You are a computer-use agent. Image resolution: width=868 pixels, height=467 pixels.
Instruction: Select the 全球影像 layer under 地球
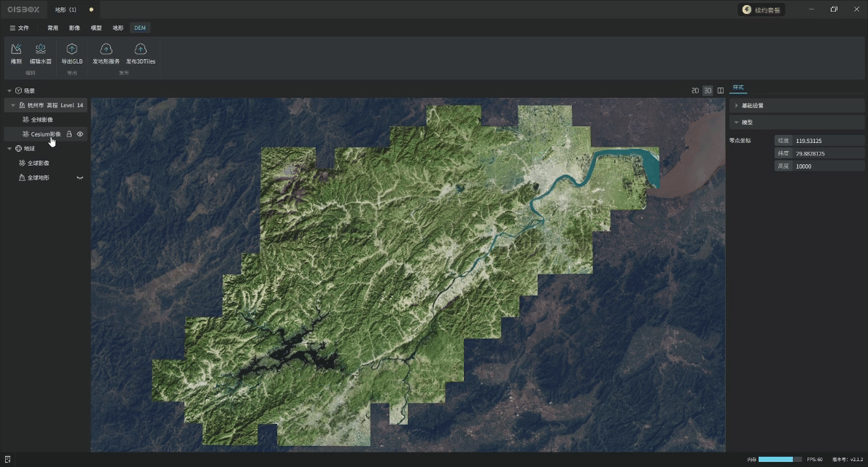pyautogui.click(x=39, y=163)
